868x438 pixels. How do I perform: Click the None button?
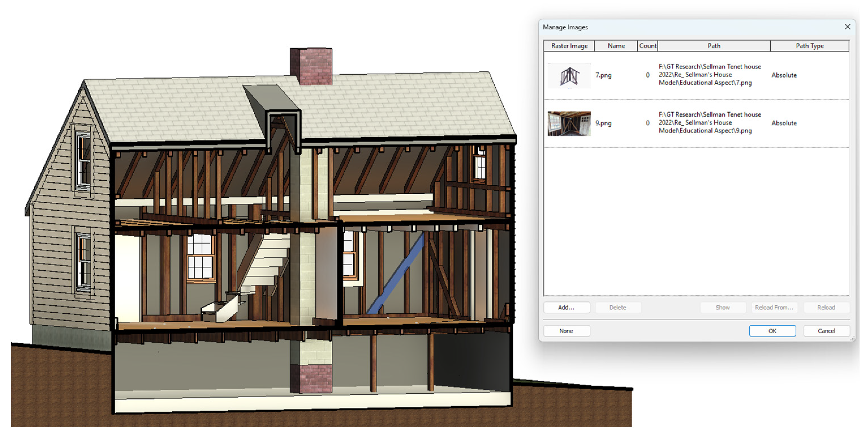click(567, 331)
